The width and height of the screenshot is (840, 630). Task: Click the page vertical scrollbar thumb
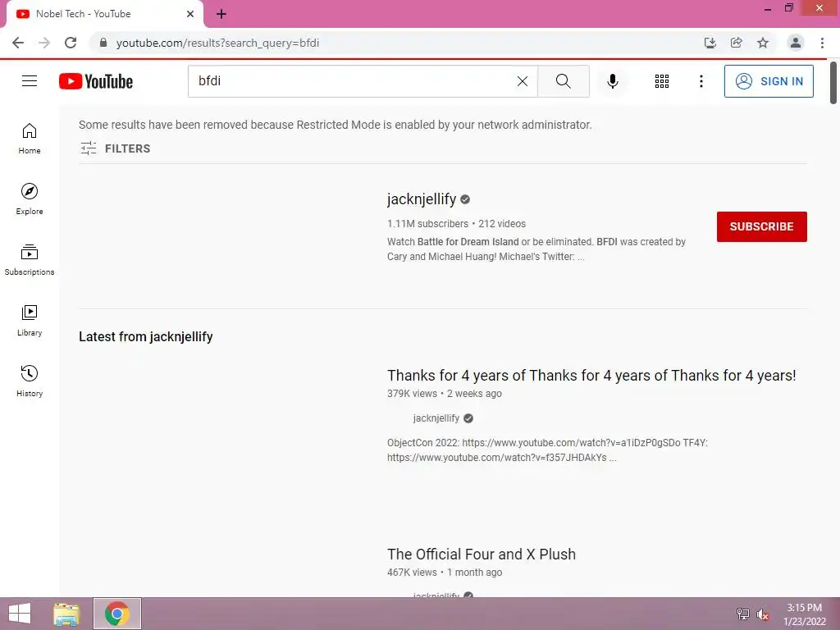[x=833, y=83]
